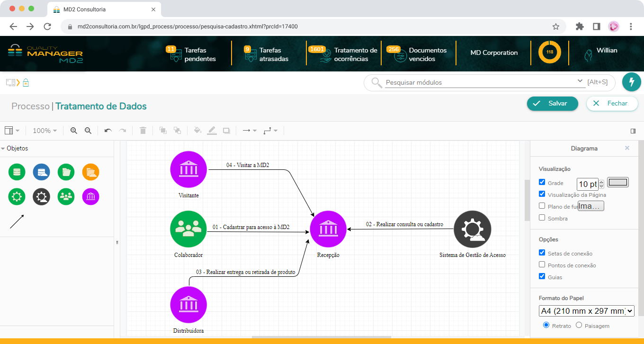Pick the dark gear system object
This screenshot has height=344, width=644.
(x=41, y=196)
